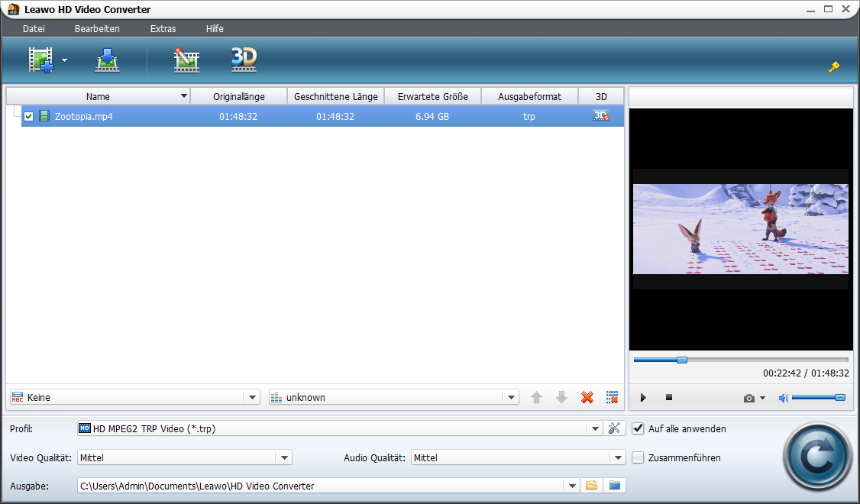Open the Extras menu

click(163, 28)
